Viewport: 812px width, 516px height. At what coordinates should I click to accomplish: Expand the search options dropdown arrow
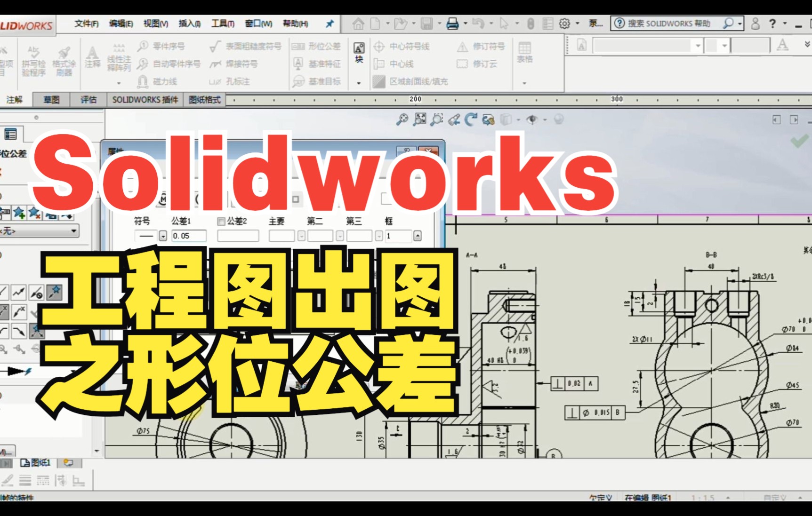(x=740, y=23)
